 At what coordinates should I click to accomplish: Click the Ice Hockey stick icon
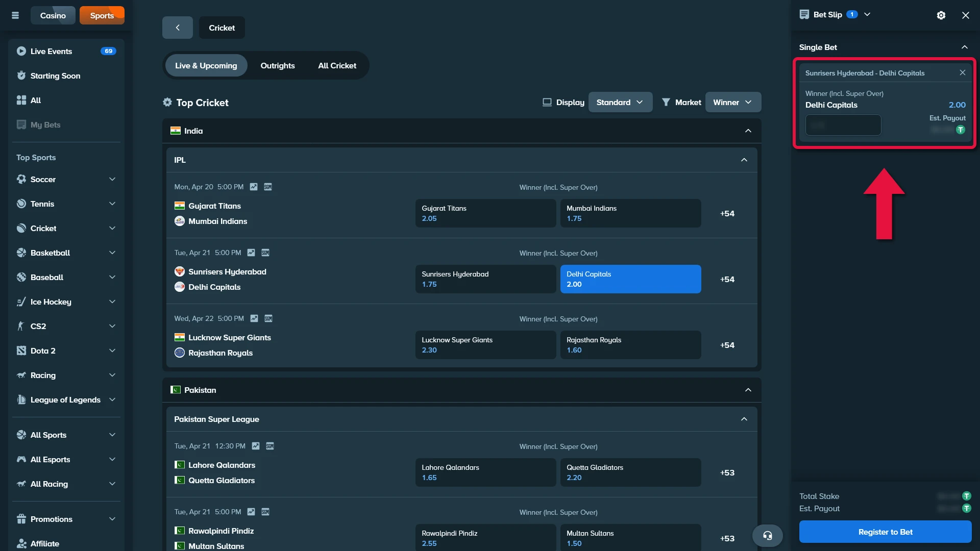pyautogui.click(x=21, y=302)
